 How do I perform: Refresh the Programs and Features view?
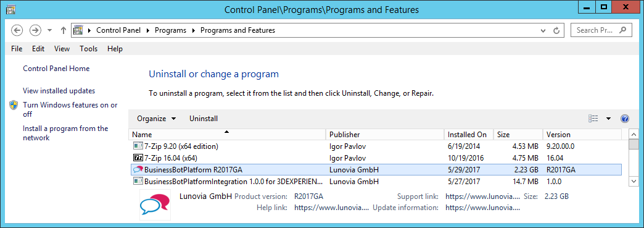point(556,30)
